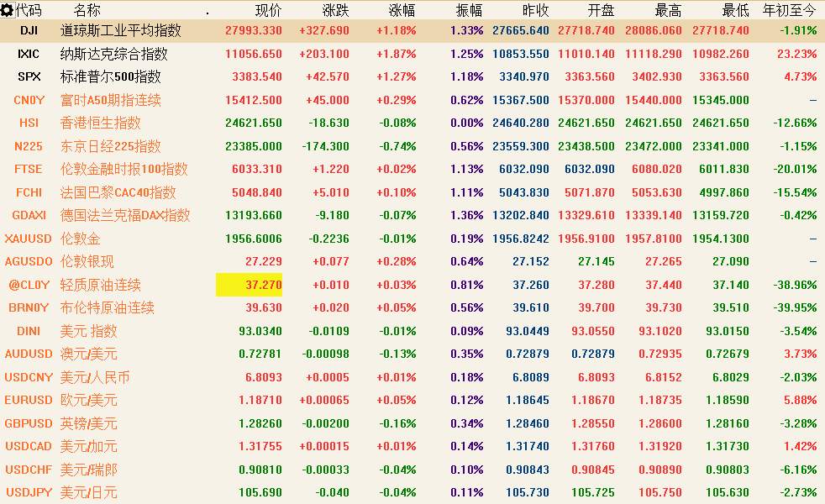Select the @CL0Y code
825x504 pixels.
pos(29,285)
